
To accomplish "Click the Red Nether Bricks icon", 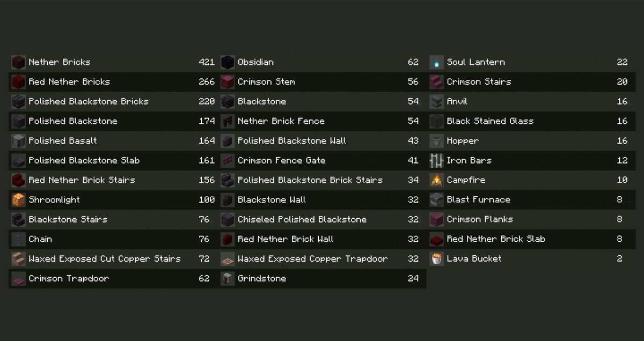I will tap(18, 82).
